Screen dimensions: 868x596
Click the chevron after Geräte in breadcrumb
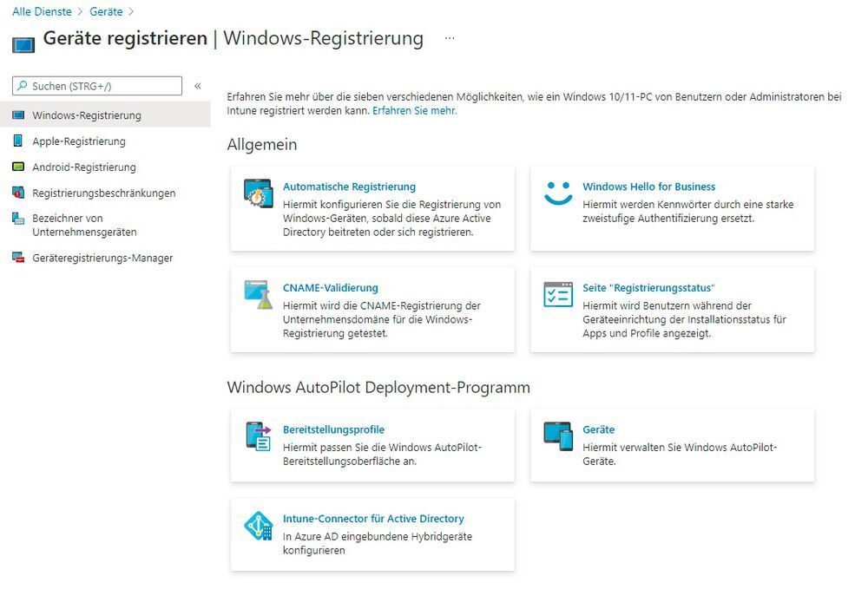click(130, 11)
